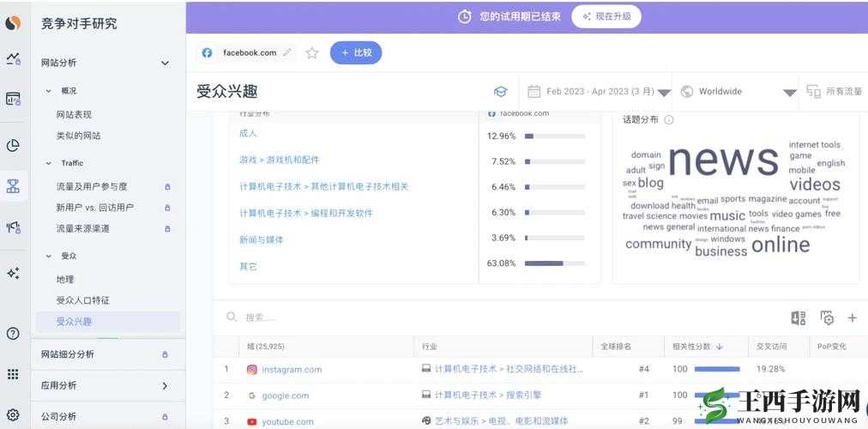Click the YouTube favicon in row 3
Image resolution: width=868 pixels, height=429 pixels.
tap(252, 422)
